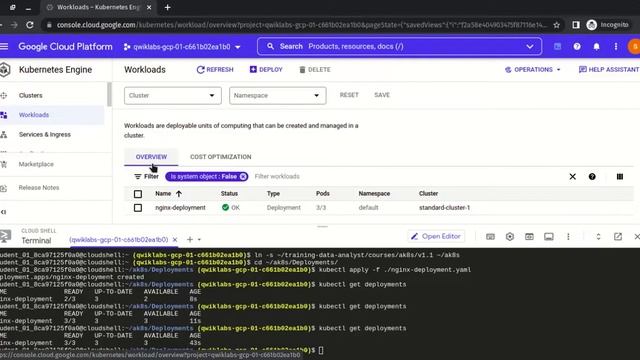The height and width of the screenshot is (360, 640).
Task: Open Cloud Shell more options menu
Action: point(568,236)
